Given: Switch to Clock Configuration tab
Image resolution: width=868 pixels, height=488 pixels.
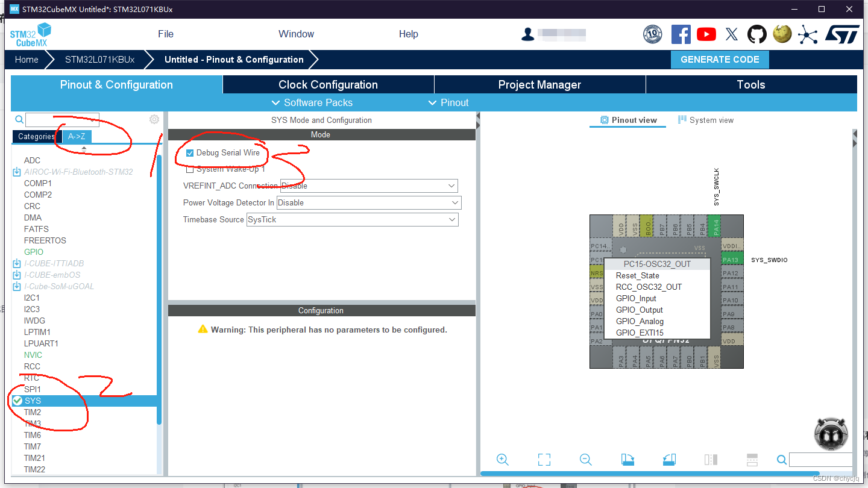Looking at the screenshot, I should coord(328,84).
